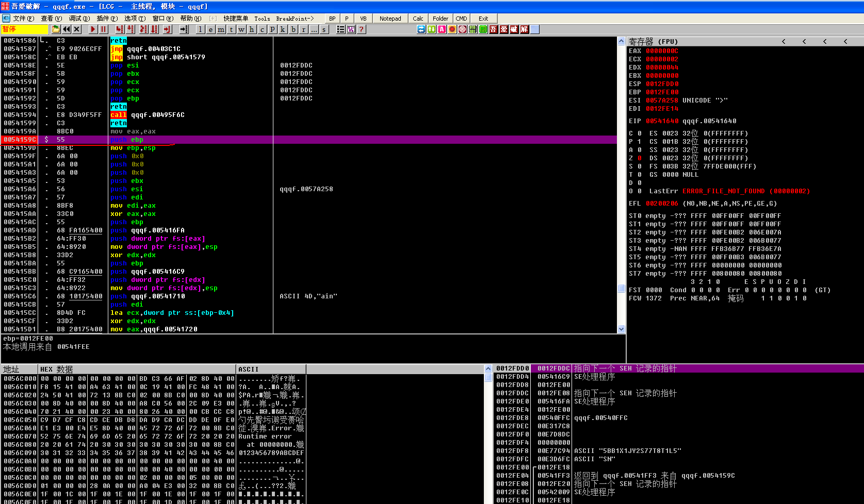Open breakpoints window with 'b' button

(293, 29)
